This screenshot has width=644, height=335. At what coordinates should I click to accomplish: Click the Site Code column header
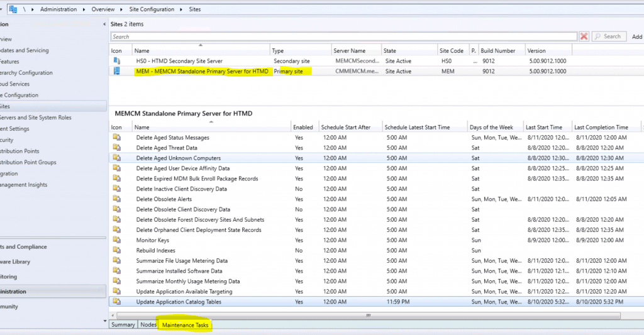[452, 50]
